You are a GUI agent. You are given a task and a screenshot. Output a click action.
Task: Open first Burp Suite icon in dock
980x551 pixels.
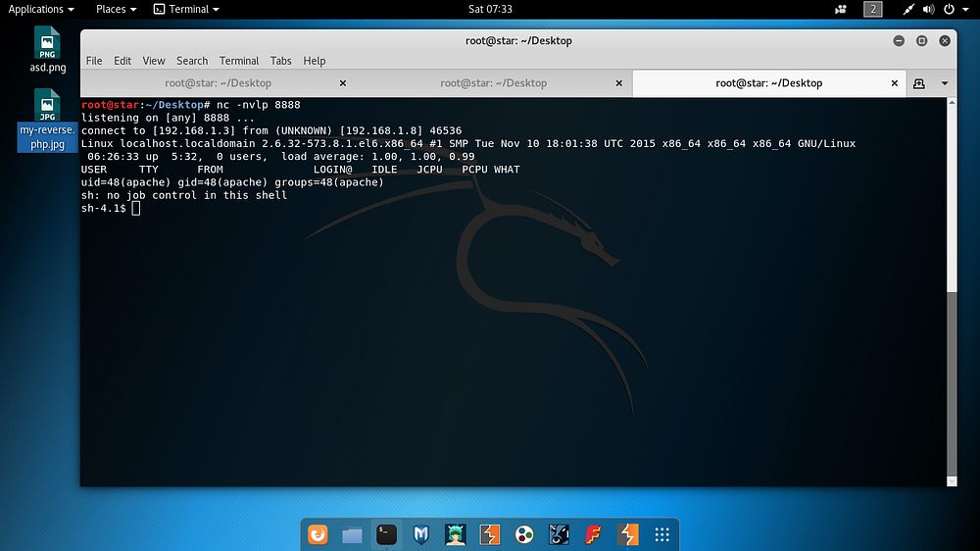coord(490,534)
